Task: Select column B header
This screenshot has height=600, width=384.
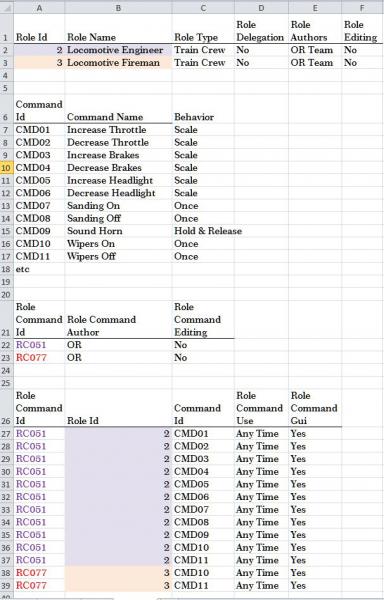Action: [x=119, y=8]
